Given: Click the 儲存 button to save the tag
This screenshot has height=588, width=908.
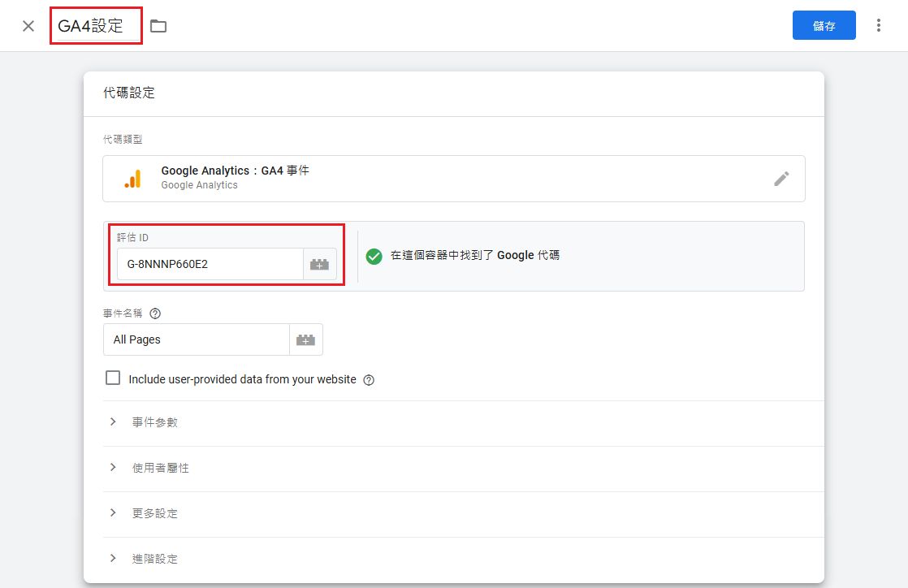Looking at the screenshot, I should pyautogui.click(x=824, y=25).
